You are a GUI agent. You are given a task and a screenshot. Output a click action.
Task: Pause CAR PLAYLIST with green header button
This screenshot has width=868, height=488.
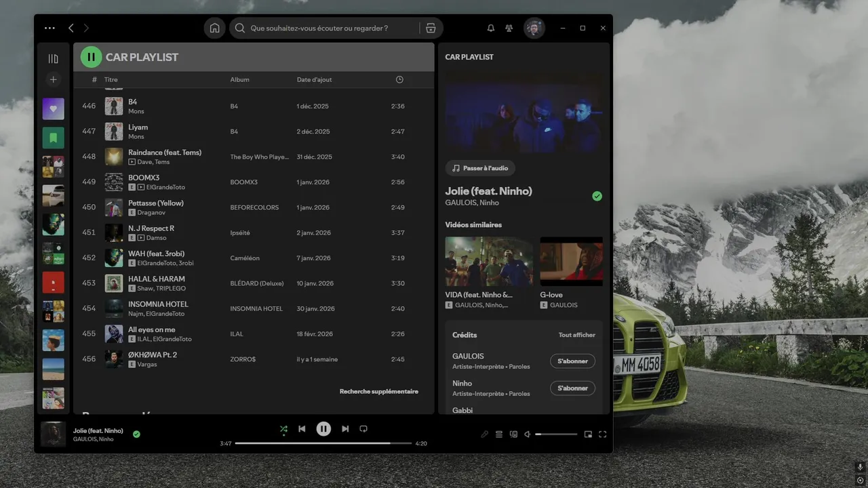[91, 57]
